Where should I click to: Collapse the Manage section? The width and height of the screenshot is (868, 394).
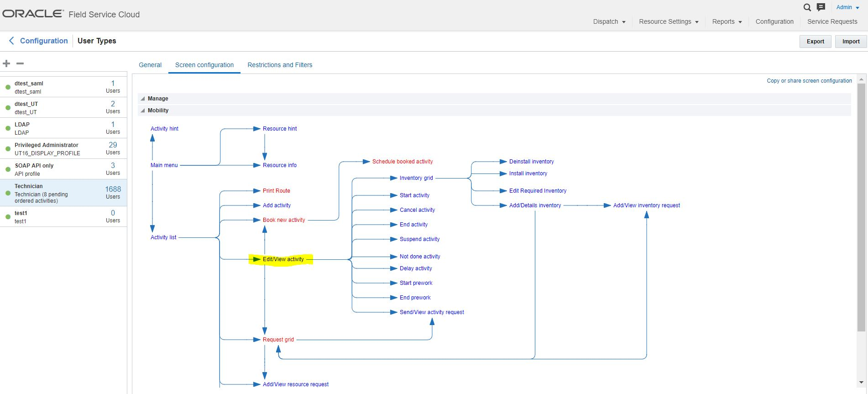(x=143, y=99)
